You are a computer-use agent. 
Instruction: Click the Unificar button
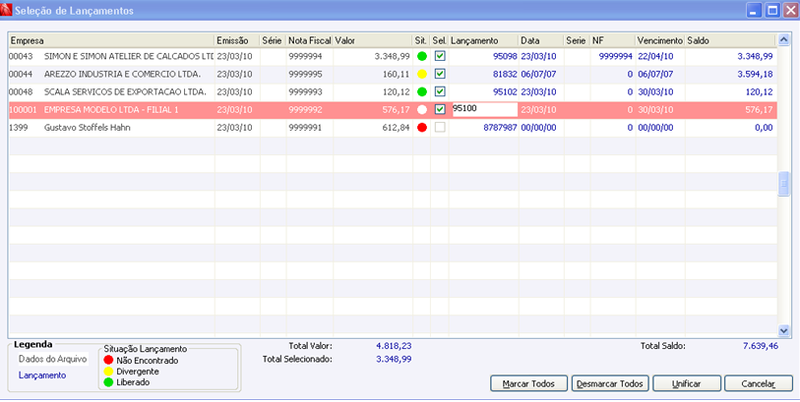click(x=687, y=384)
